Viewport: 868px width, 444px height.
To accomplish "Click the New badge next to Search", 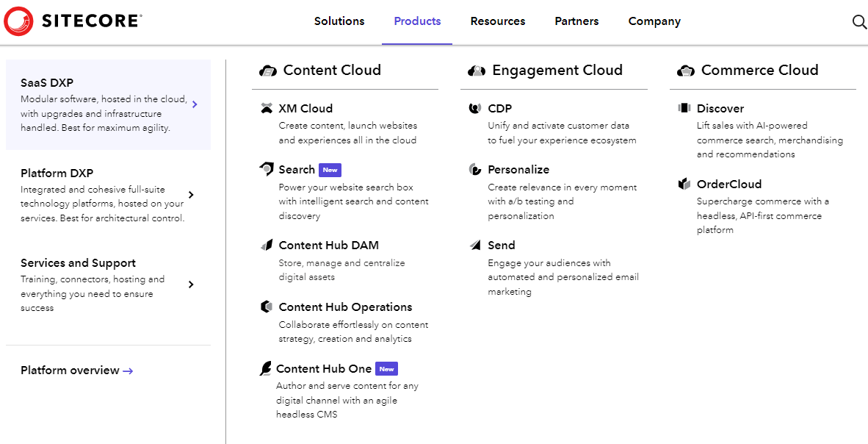I will click(x=330, y=169).
